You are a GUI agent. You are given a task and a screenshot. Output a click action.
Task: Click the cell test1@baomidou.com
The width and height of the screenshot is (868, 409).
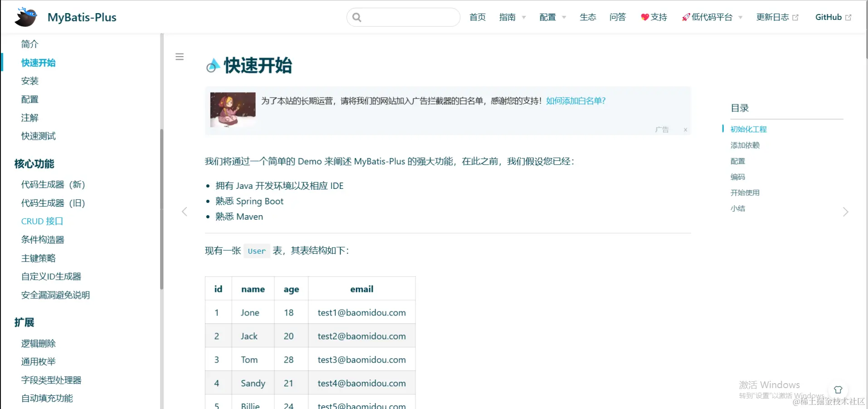pos(362,313)
